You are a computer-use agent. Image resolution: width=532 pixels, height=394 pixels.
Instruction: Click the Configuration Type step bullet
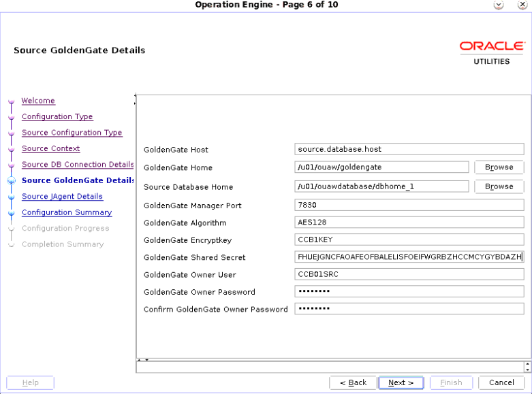tap(11, 117)
